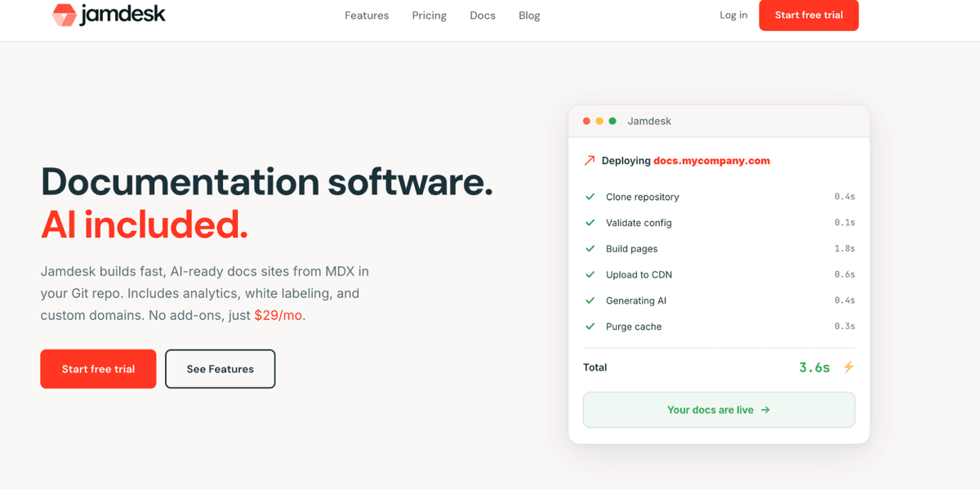Open the Pricing nav item
The width and height of the screenshot is (980, 489).
430,16
